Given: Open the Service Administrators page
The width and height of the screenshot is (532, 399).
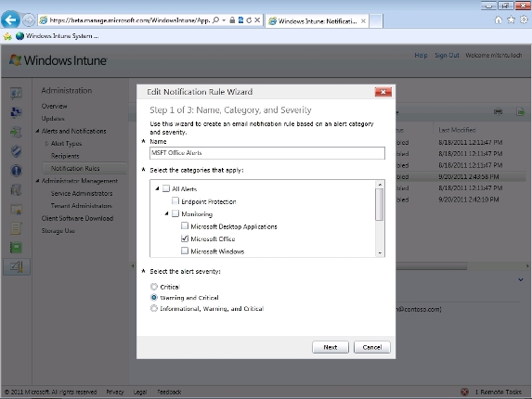Looking at the screenshot, I should pyautogui.click(x=82, y=193).
